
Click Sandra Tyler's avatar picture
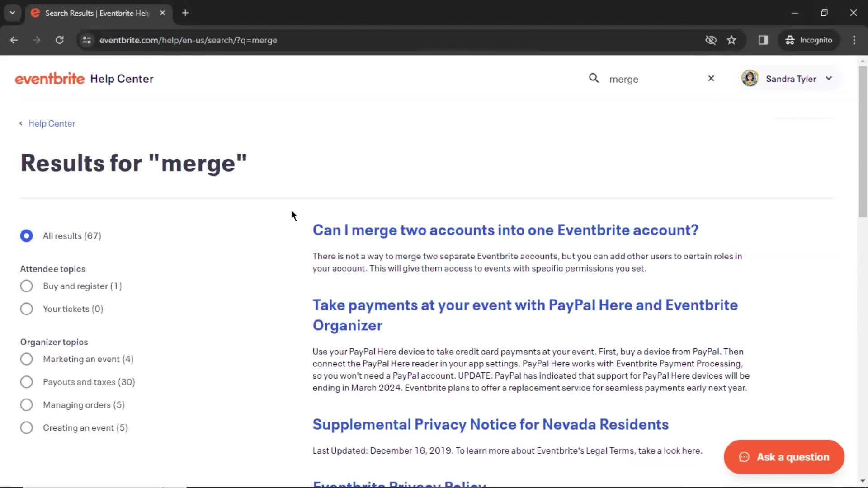[750, 79]
